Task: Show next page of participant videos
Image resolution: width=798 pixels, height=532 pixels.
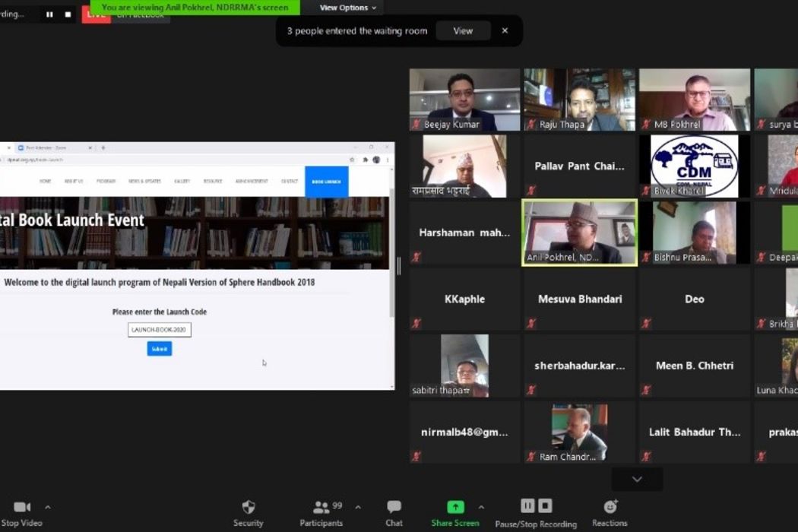Action: [637, 479]
